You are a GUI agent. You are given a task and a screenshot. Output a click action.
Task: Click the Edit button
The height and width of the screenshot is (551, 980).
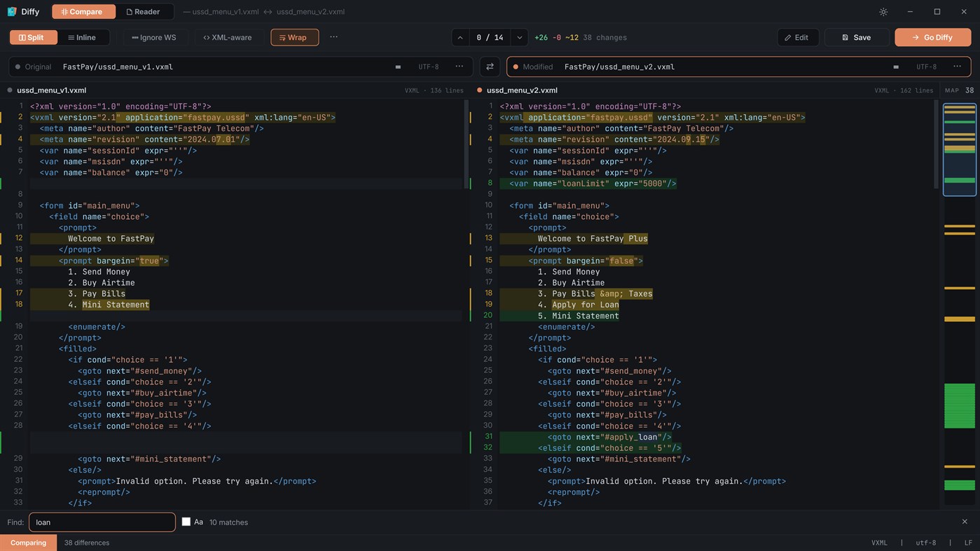[797, 38]
